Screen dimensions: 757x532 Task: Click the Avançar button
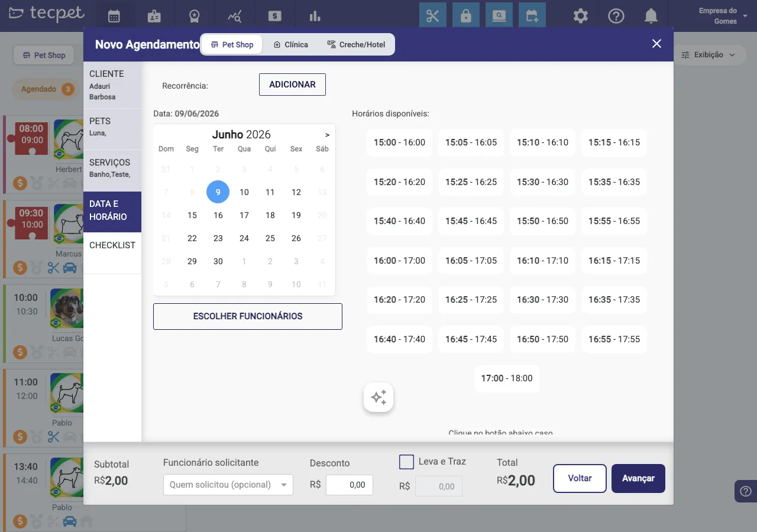pos(638,478)
